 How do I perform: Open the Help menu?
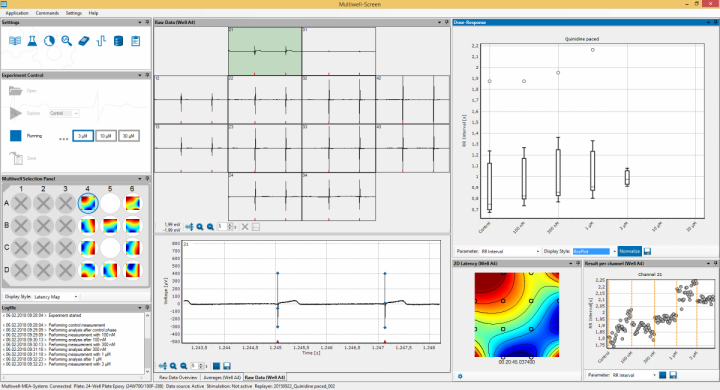93,13
